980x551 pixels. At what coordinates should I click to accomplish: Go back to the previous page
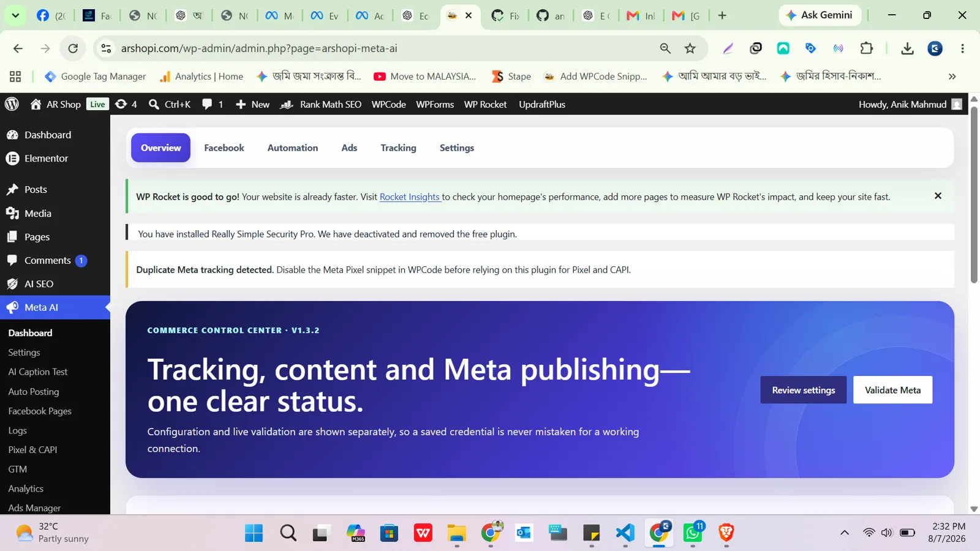pos(18,48)
